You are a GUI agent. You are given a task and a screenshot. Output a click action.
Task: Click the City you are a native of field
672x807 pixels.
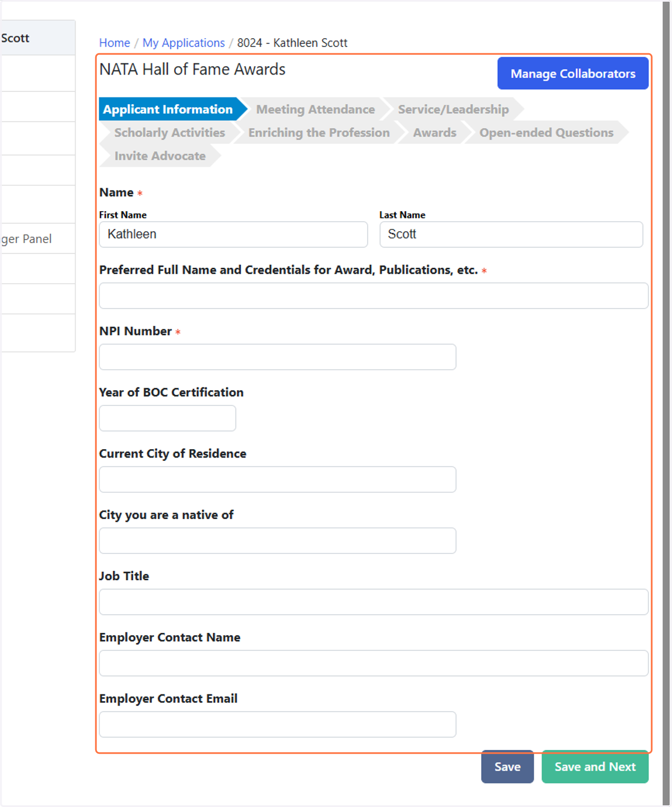278,540
